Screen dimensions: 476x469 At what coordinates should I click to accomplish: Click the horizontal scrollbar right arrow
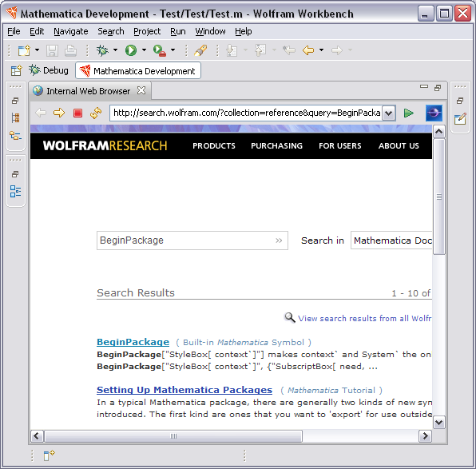(425, 436)
